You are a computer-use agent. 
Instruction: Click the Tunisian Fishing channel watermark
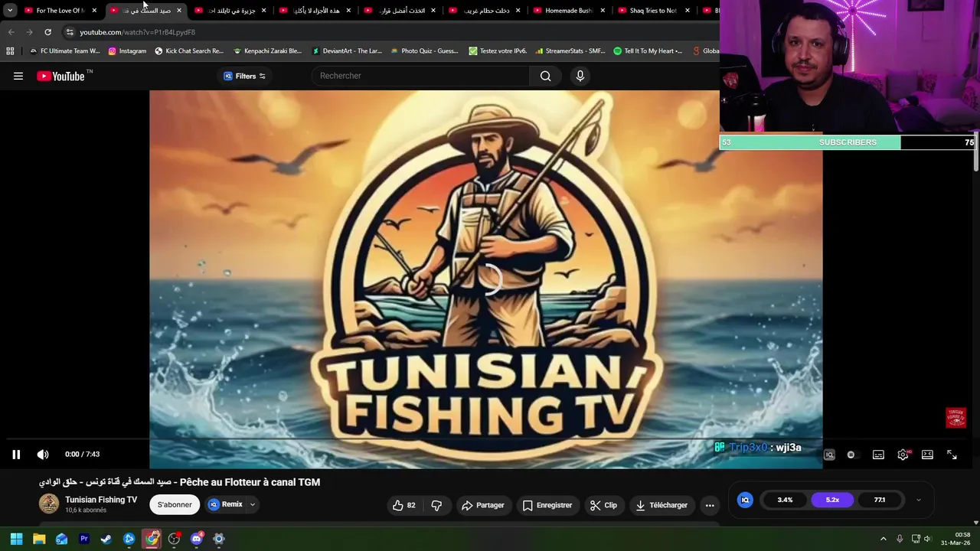point(955,418)
